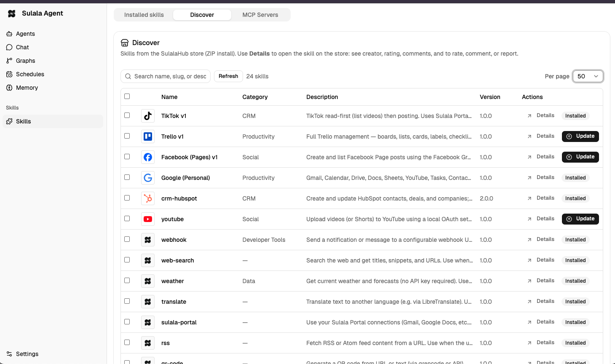Open Agents in the sidebar
This screenshot has height=364, width=615.
pos(53,34)
